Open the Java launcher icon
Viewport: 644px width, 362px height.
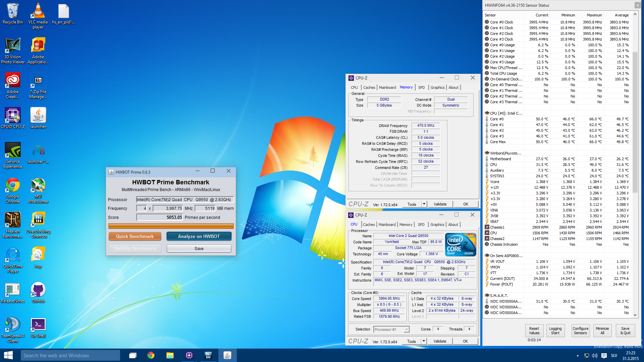click(x=38, y=118)
